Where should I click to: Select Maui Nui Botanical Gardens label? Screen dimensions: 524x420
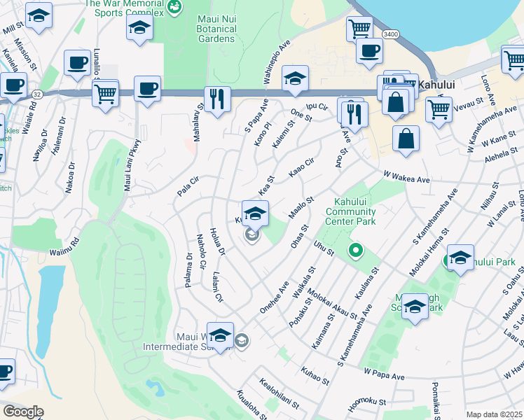[216, 29]
